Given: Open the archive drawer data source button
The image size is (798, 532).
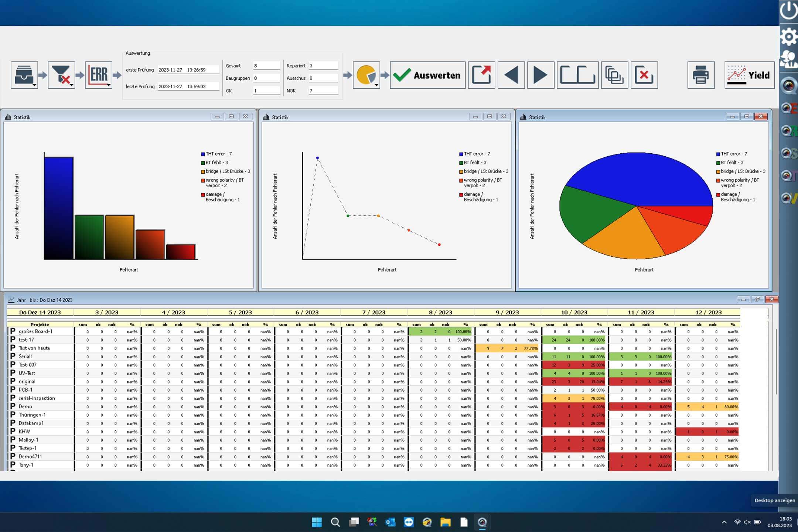Looking at the screenshot, I should click(24, 75).
